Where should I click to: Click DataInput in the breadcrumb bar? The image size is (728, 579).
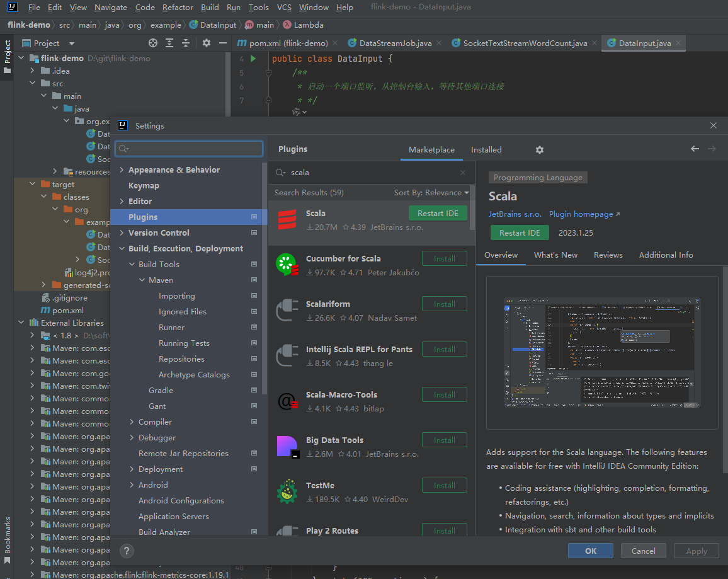(213, 25)
